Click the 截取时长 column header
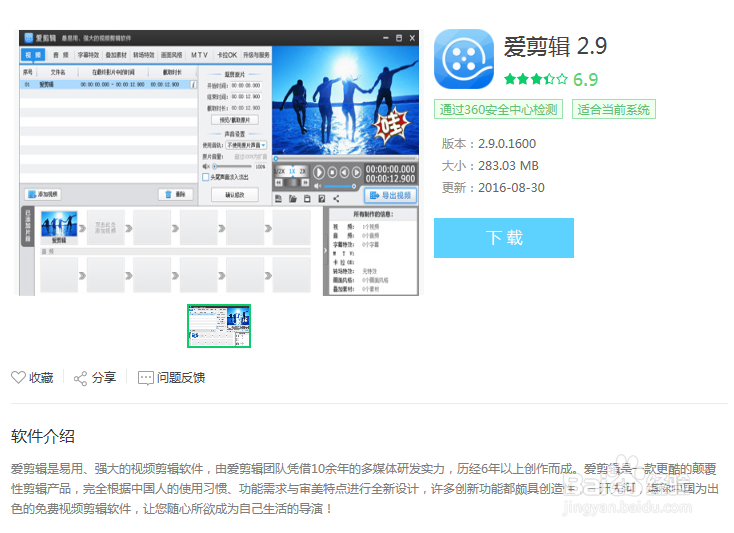This screenshot has width=734, height=533. 172,72
